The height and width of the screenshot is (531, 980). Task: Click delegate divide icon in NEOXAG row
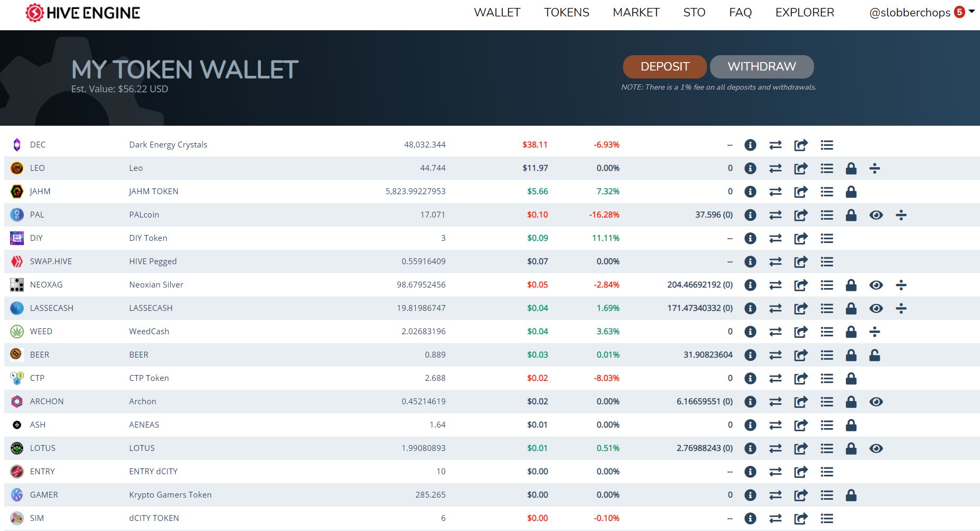click(901, 285)
